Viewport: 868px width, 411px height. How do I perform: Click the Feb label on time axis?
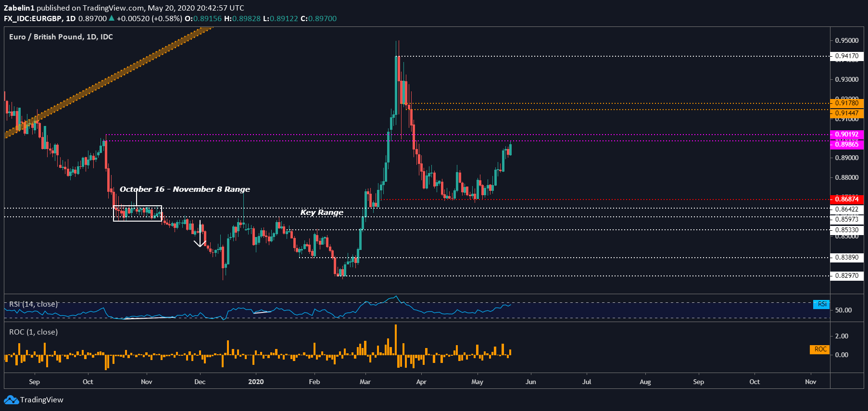coord(314,382)
